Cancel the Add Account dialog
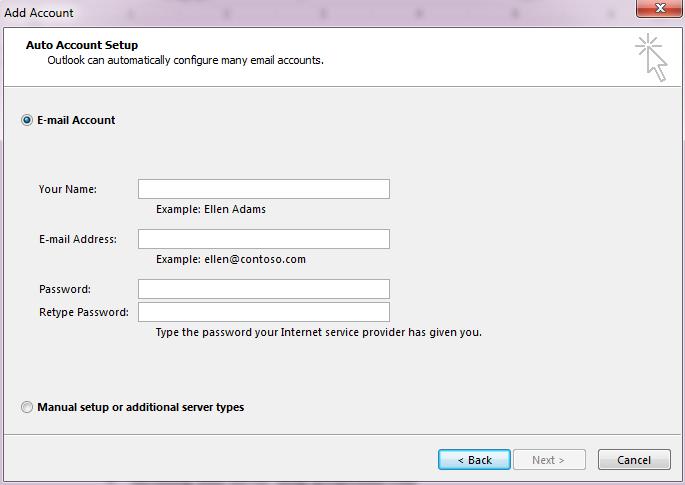The image size is (685, 485). 634,460
